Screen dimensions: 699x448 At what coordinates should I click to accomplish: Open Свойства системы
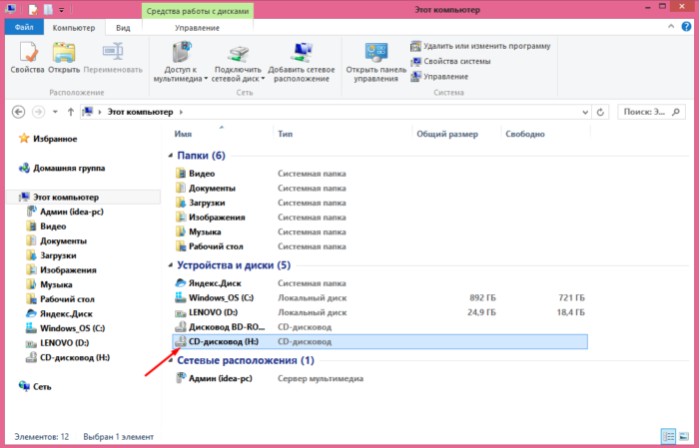[451, 61]
